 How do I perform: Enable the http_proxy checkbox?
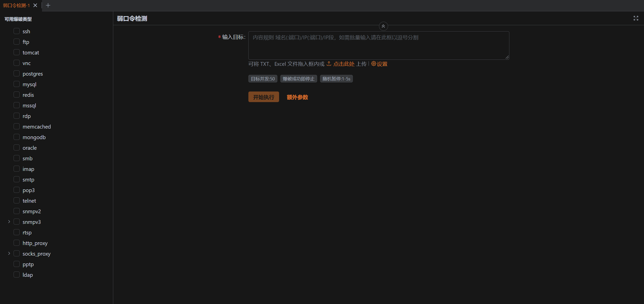point(17,243)
